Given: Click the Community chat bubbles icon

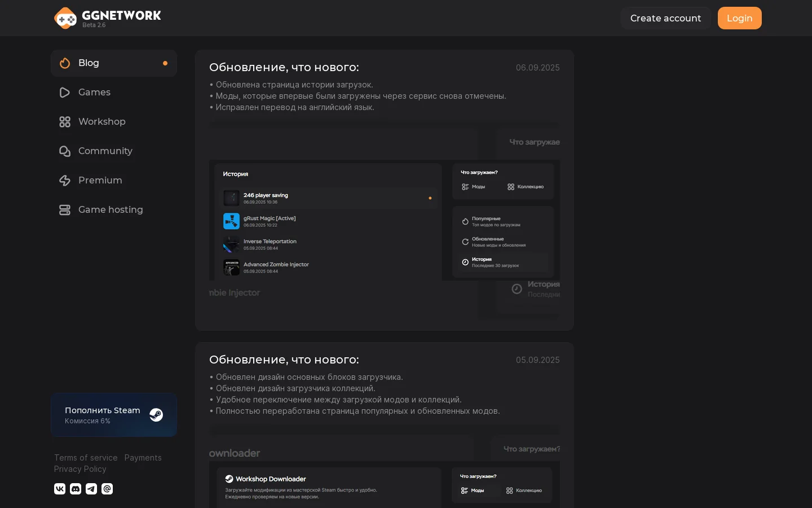Looking at the screenshot, I should [65, 151].
